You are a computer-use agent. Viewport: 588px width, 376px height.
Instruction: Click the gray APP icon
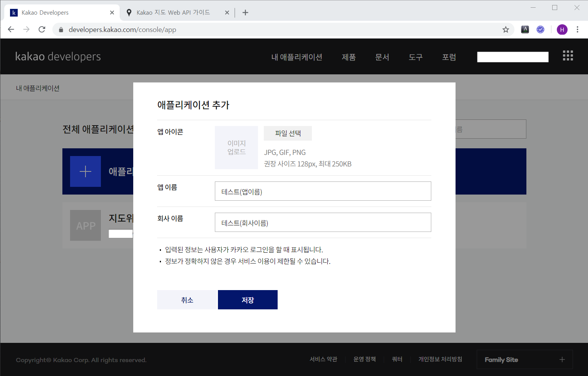(x=85, y=225)
